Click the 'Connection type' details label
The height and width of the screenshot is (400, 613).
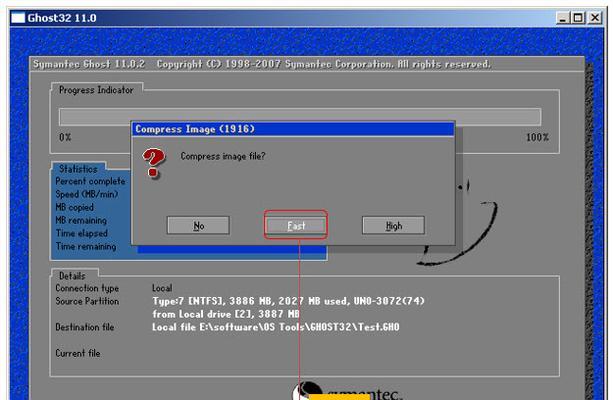tap(87, 288)
